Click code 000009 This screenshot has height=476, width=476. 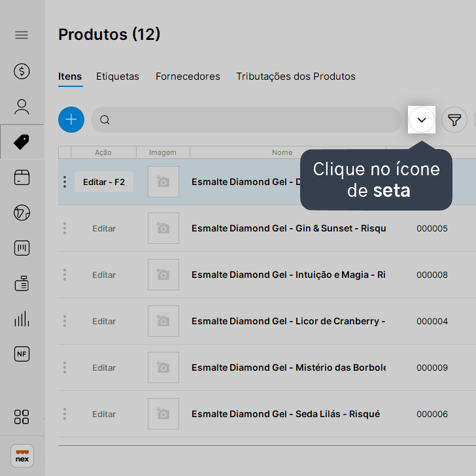(x=432, y=367)
